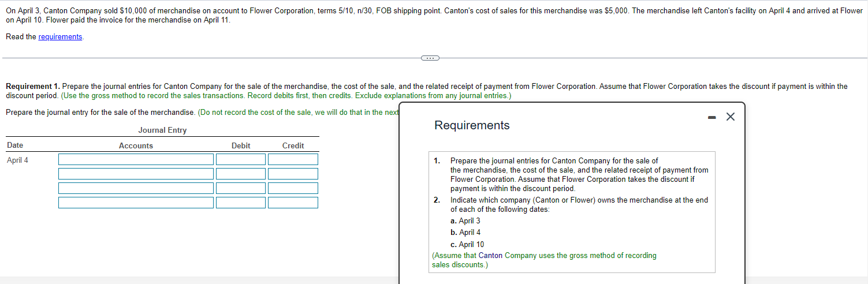Select second row Accounts field
Image resolution: width=868 pixels, height=284 pixels.
point(136,174)
